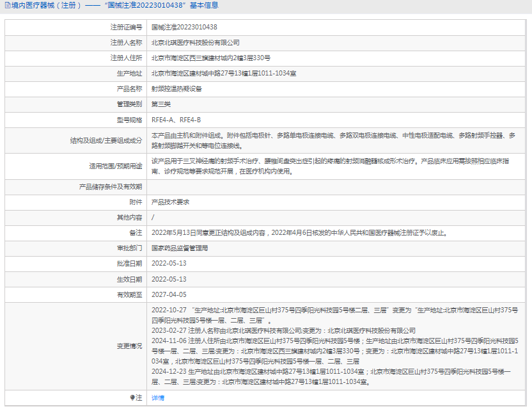This screenshot has height=409, width=532.
Task: Click attachment 产品技术要求
Action: coord(170,202)
